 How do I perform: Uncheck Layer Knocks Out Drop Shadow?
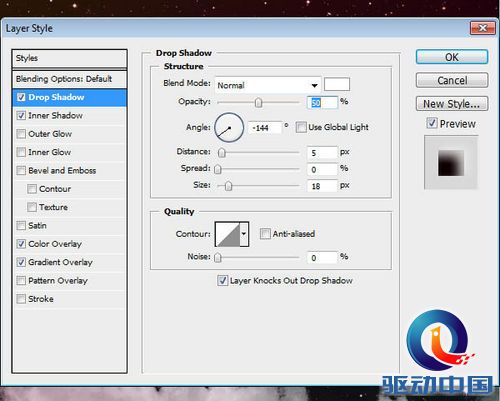point(223,281)
